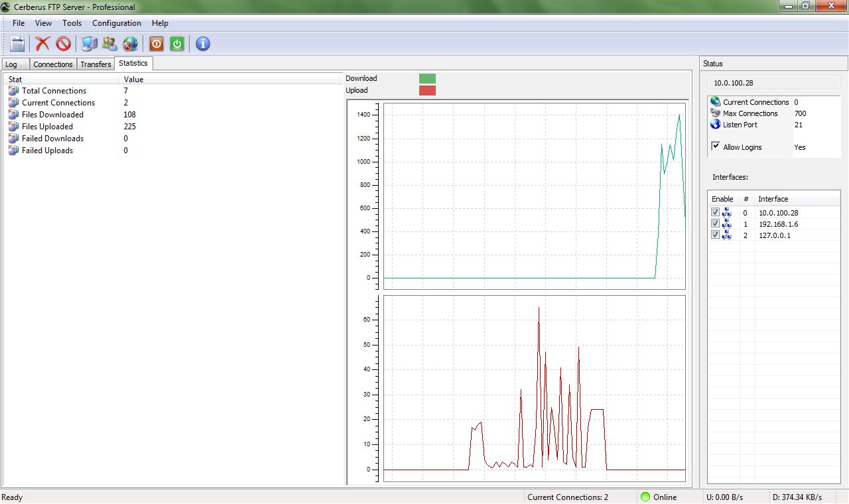Viewport: 849px width, 504px height.
Task: Click the # column header in Interfaces
Action: click(x=747, y=199)
